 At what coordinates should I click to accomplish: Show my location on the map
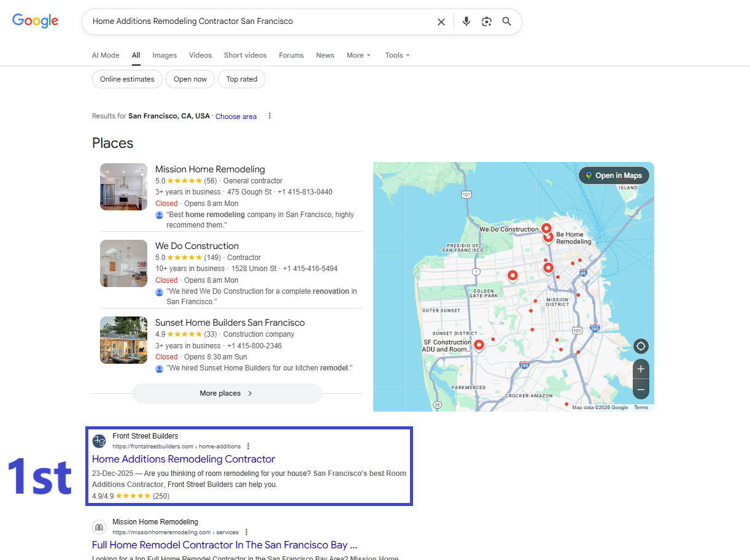tap(641, 346)
